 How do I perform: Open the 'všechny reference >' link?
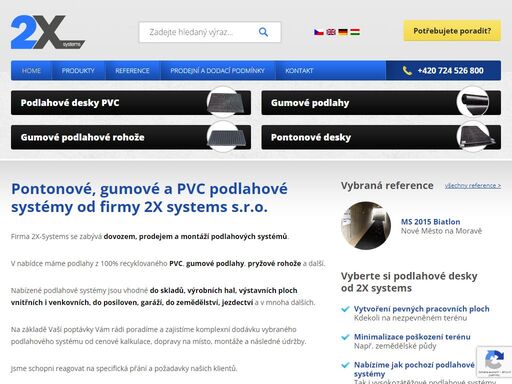(x=473, y=186)
